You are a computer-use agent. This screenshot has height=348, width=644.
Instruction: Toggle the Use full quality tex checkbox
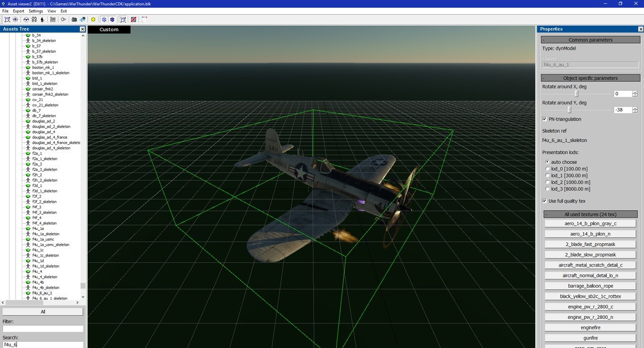point(544,201)
